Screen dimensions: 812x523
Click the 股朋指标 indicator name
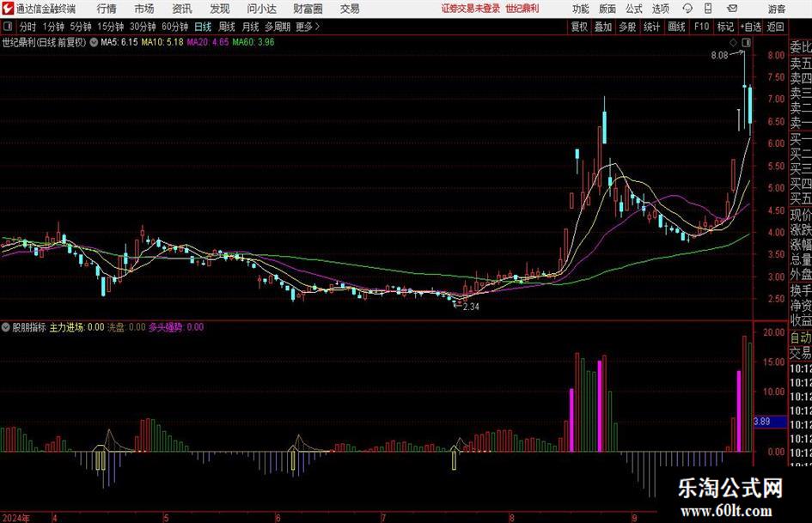29,327
